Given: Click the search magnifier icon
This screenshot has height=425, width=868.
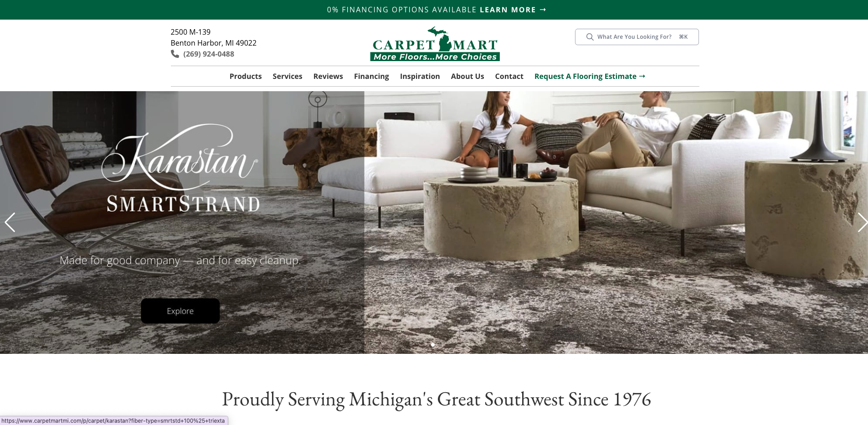Looking at the screenshot, I should [590, 37].
